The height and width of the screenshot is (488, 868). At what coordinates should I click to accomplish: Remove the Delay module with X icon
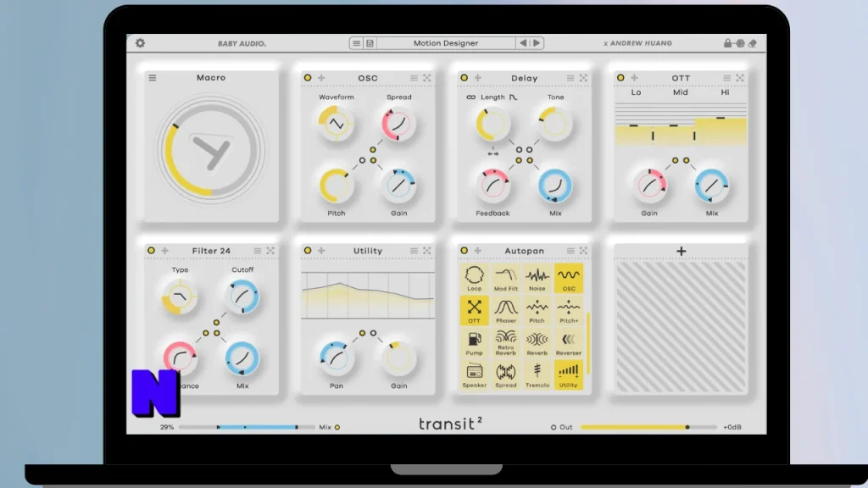click(x=583, y=78)
